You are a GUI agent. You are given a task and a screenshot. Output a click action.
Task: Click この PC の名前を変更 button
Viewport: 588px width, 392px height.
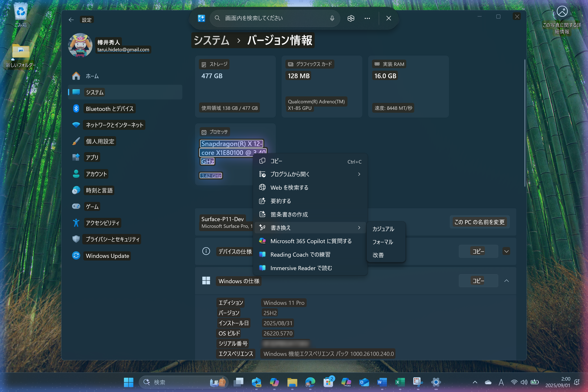point(479,222)
